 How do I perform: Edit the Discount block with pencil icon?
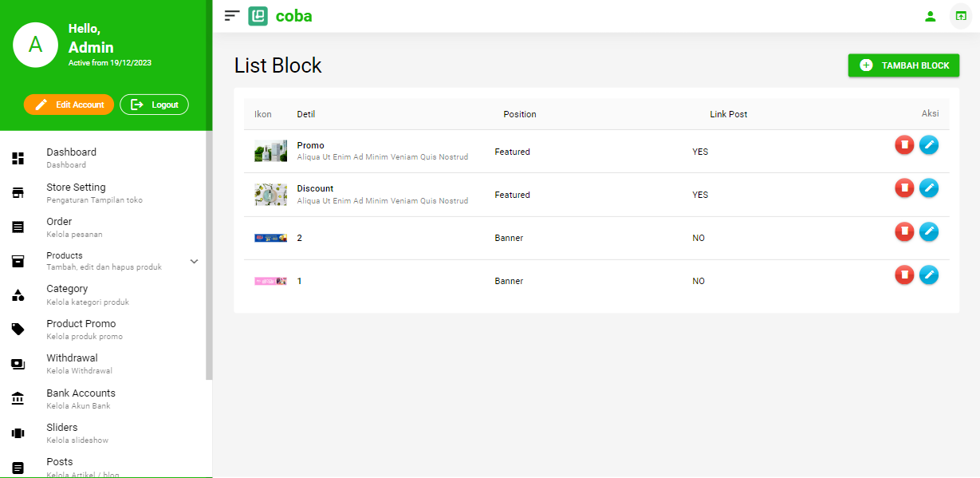[929, 188]
